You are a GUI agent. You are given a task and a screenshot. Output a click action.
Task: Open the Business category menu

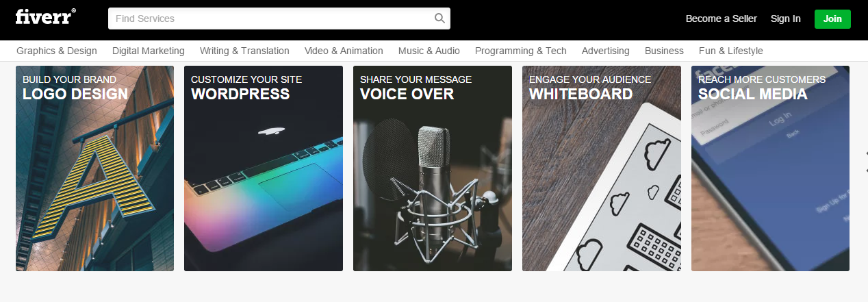click(x=664, y=51)
